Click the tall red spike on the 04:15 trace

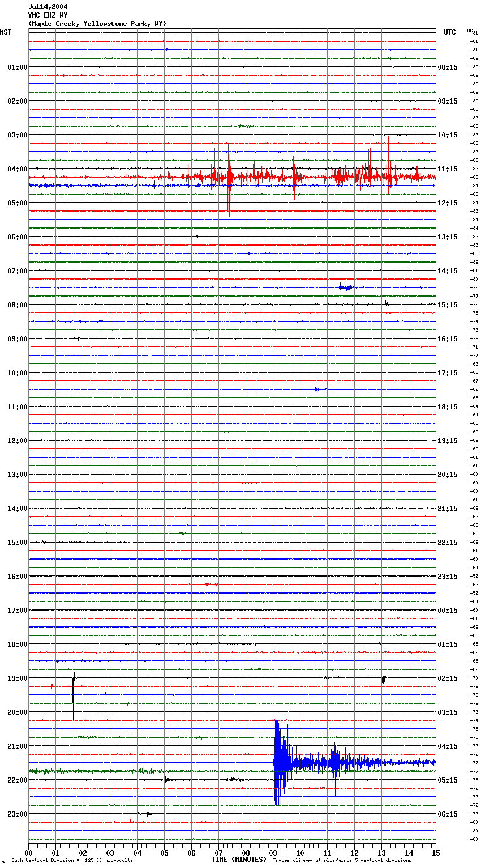229,180
